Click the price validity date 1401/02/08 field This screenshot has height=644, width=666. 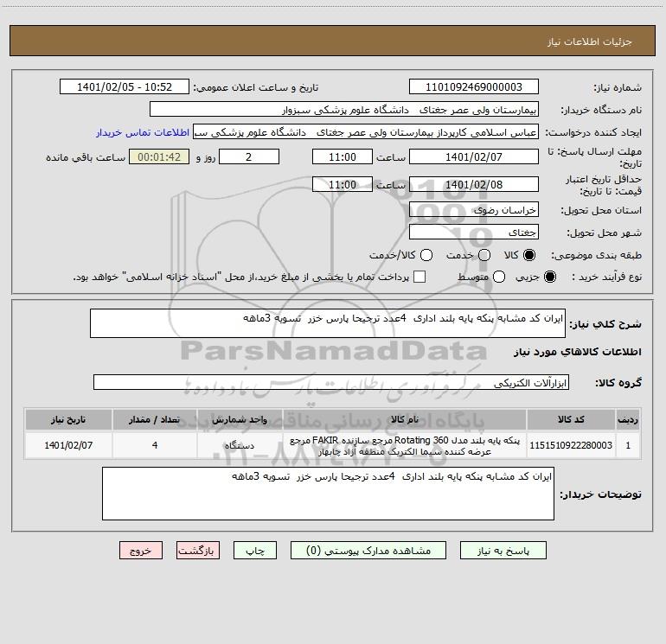click(x=474, y=184)
